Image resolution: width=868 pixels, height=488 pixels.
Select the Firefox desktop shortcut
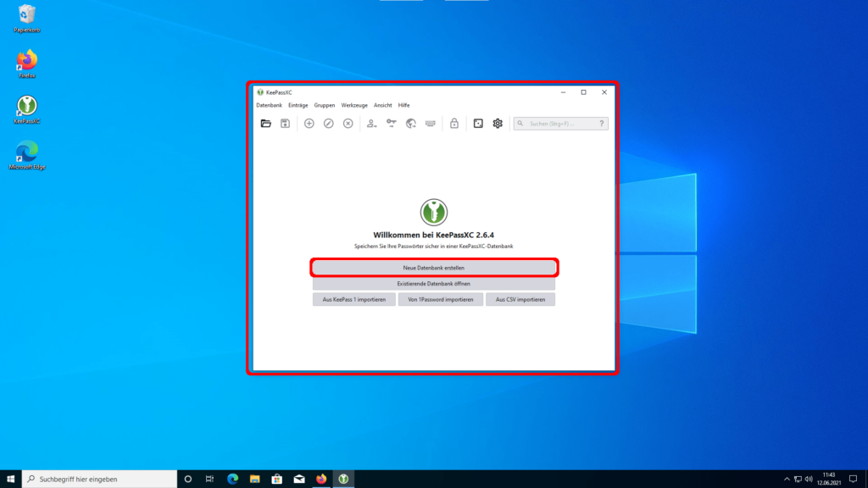click(x=26, y=64)
